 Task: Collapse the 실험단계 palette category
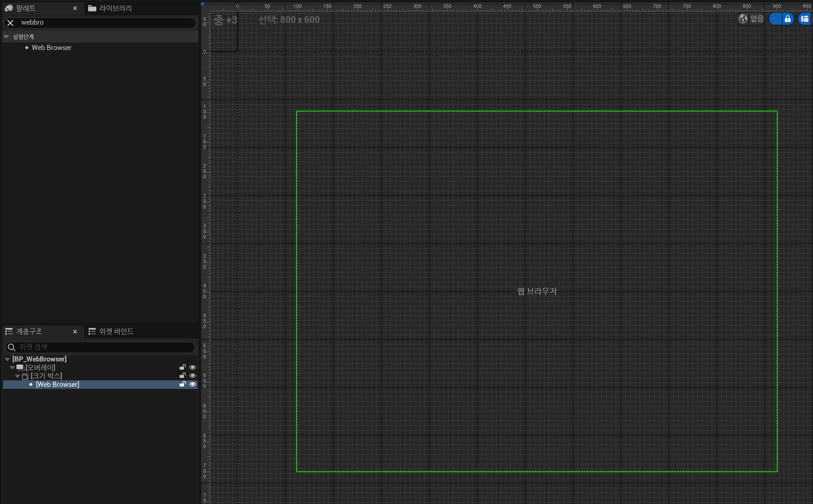(6, 37)
